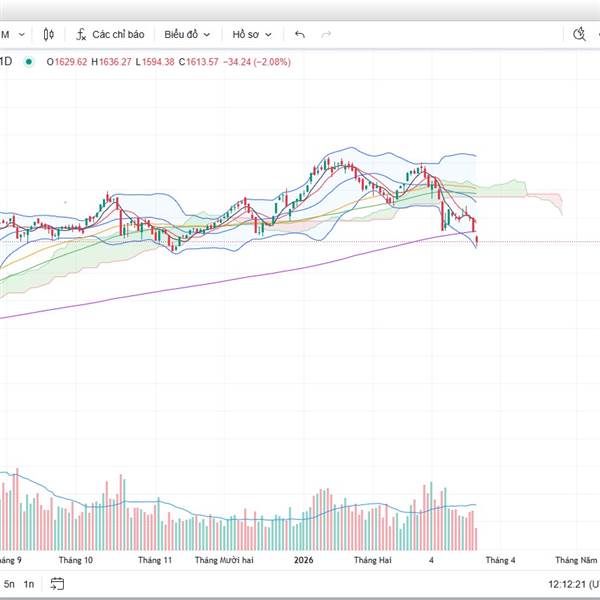This screenshot has height=600, width=600.
Task: Click the closing price value C1613.57
Action: (195, 61)
